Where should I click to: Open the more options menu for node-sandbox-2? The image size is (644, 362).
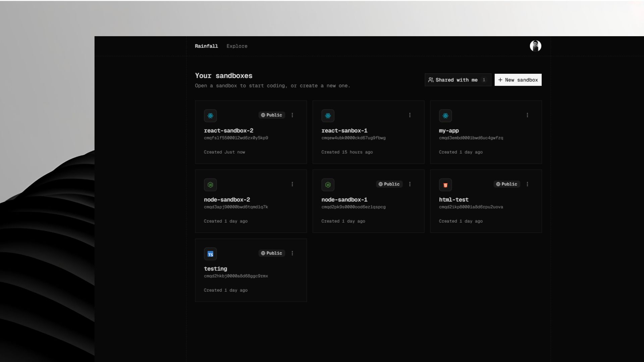[x=292, y=184]
